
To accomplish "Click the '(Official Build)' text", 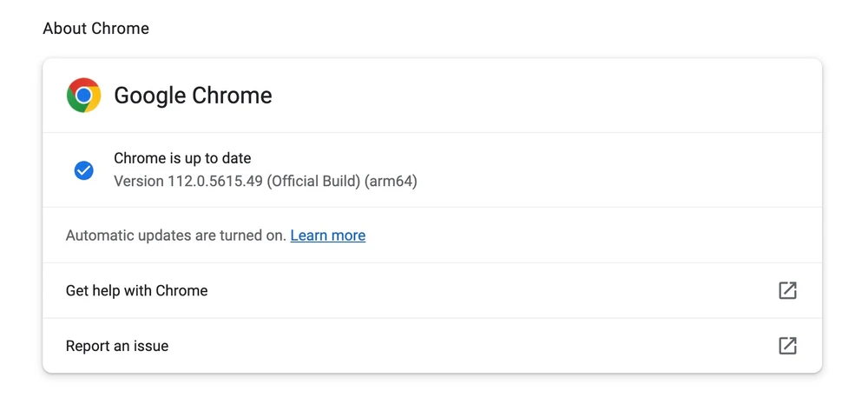I will click(x=314, y=182).
